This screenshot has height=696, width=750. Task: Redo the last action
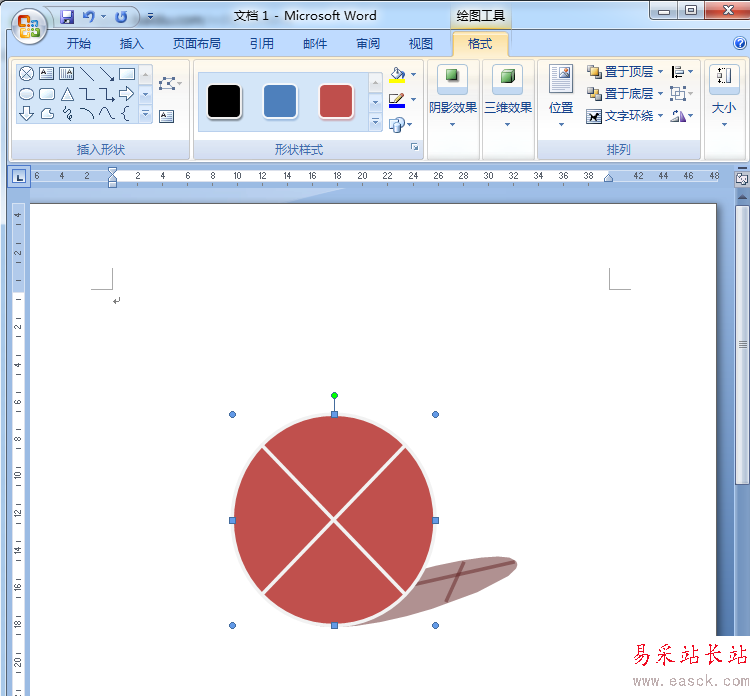click(x=121, y=17)
